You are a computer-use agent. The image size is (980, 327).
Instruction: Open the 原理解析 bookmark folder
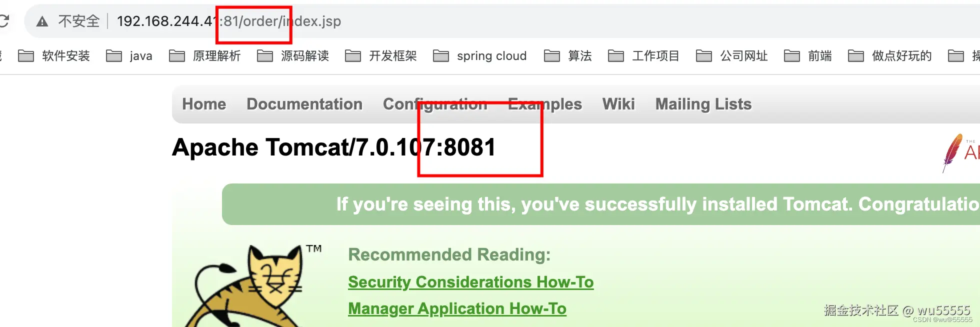(205, 55)
